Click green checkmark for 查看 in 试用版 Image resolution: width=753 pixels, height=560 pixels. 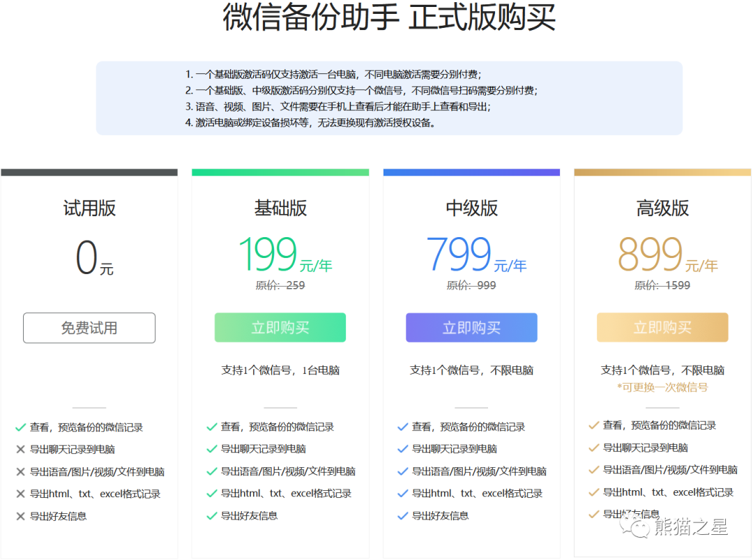point(20,427)
